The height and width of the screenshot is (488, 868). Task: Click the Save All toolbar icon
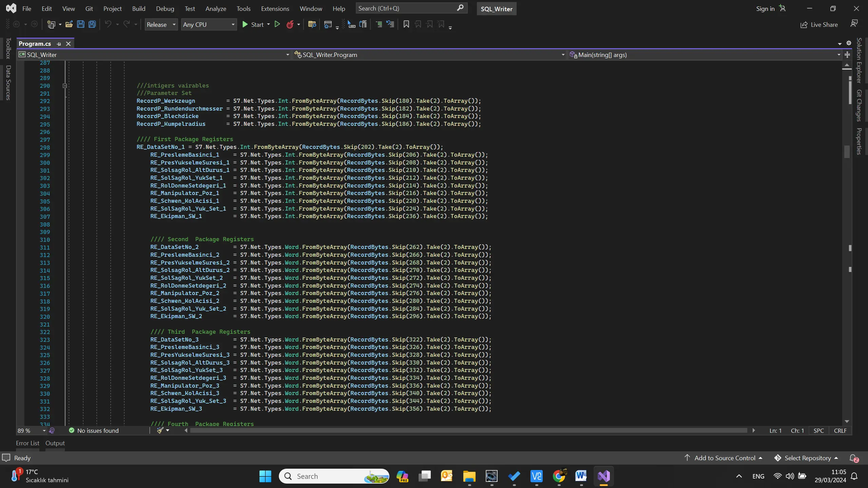92,24
